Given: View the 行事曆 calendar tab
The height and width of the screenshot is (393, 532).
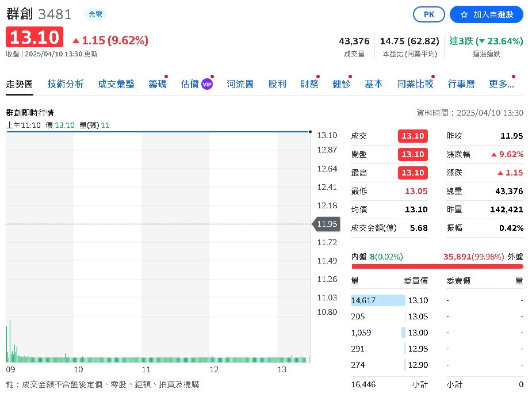Looking at the screenshot, I should [461, 83].
